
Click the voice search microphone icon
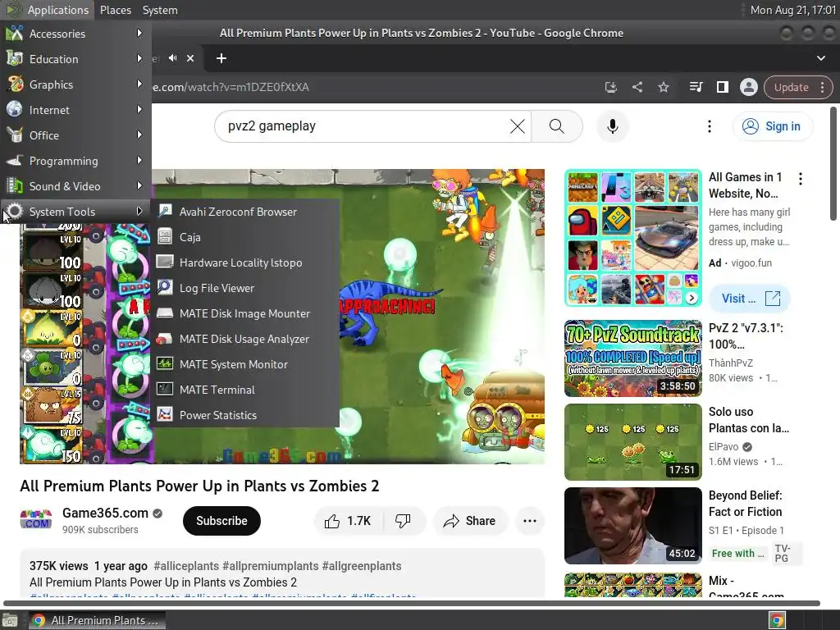tap(612, 126)
